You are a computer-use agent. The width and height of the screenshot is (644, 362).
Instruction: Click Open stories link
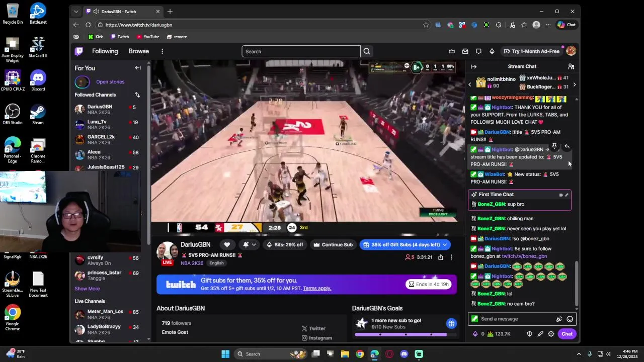click(x=110, y=82)
